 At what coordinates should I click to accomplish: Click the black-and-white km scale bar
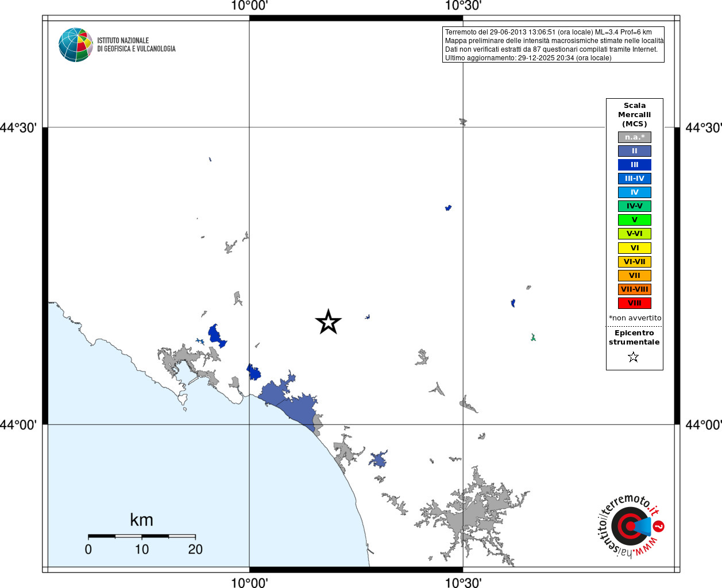(142, 536)
